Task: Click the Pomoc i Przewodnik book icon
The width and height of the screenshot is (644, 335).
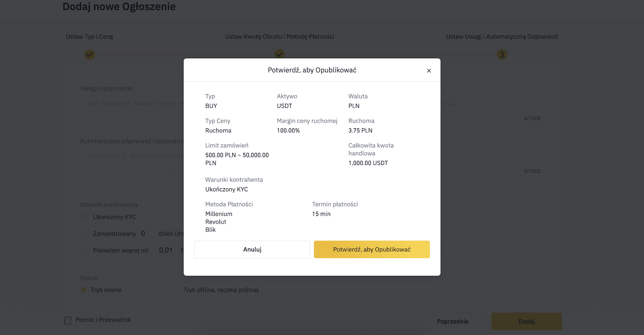Action: point(67,320)
